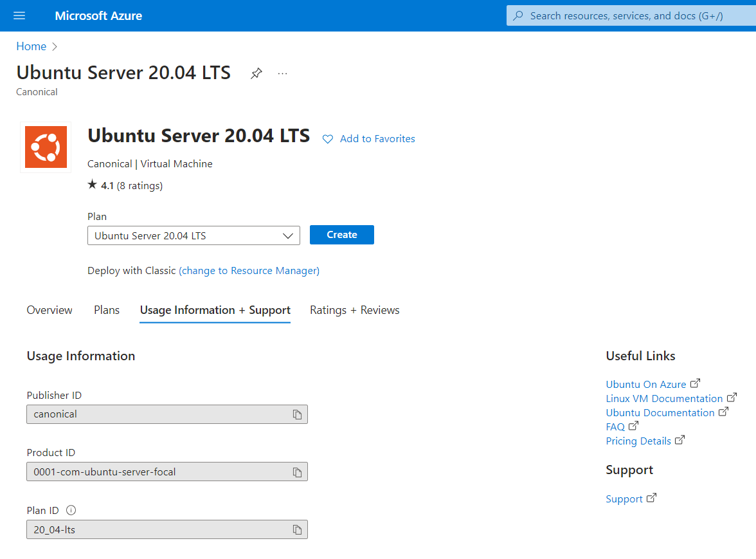Open the FAQ link
This screenshot has width=756, height=559.
click(615, 427)
